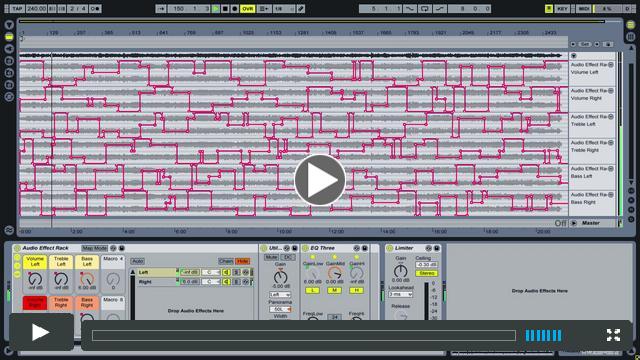Click the video player's bottom-left play button
This screenshot has height=360, width=640.
41,332
